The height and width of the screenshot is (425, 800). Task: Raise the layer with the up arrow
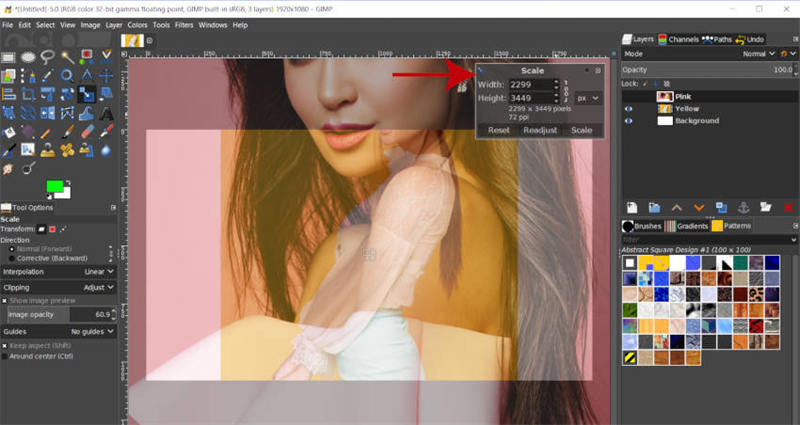[677, 207]
